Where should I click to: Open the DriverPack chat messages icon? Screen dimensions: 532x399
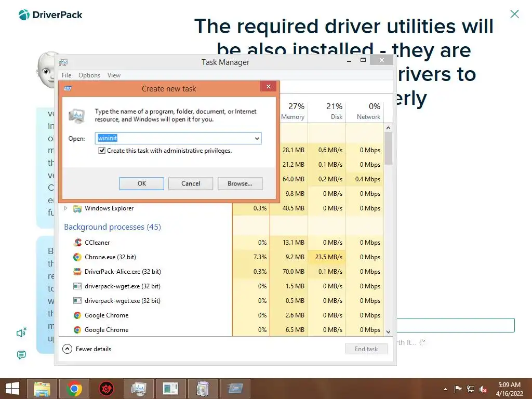click(21, 355)
